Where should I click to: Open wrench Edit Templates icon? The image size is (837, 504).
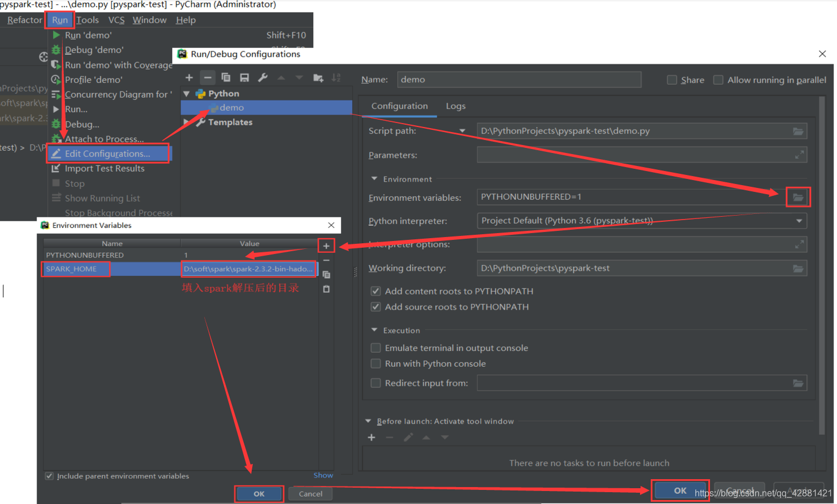click(262, 78)
